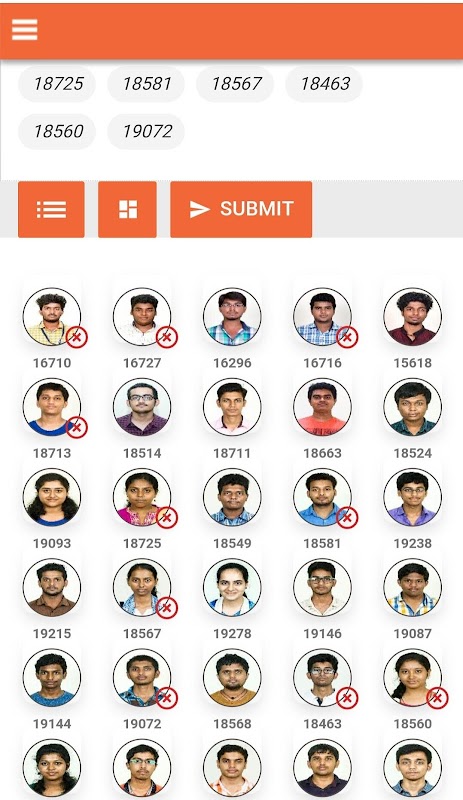Open the hamburger navigation menu
This screenshot has width=463, height=800.
[25, 30]
